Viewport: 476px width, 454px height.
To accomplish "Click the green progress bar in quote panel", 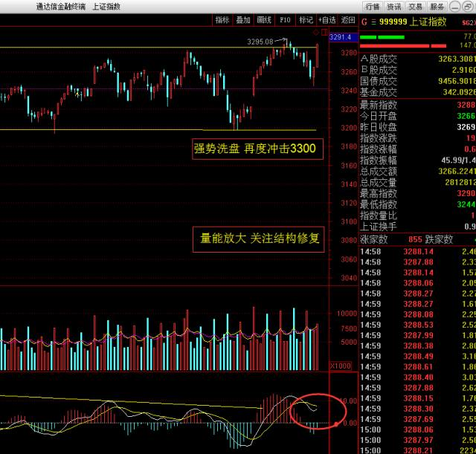I will pyautogui.click(x=382, y=37).
